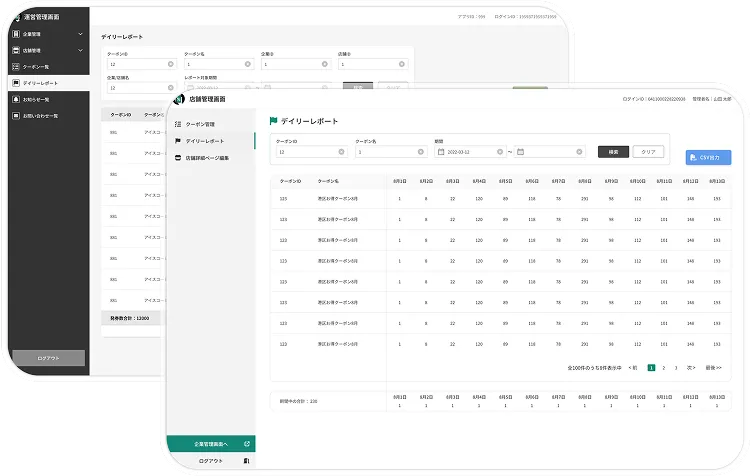Screen dimensions: 750x476
Task: Click the flag icon beside the front sidebar's デイリーレポート
Action: point(178,141)
